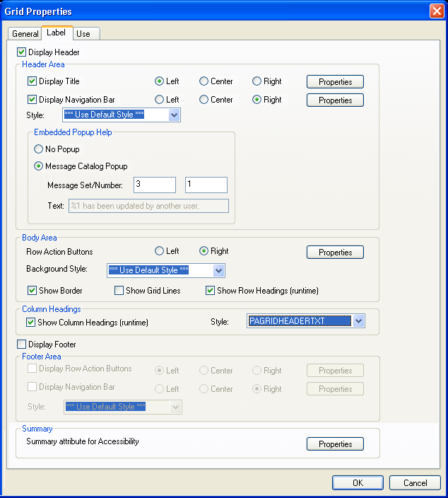Screen dimensions: 448x498
Task: Check Display Navigation Bar in Footer Area
Action: point(32,387)
